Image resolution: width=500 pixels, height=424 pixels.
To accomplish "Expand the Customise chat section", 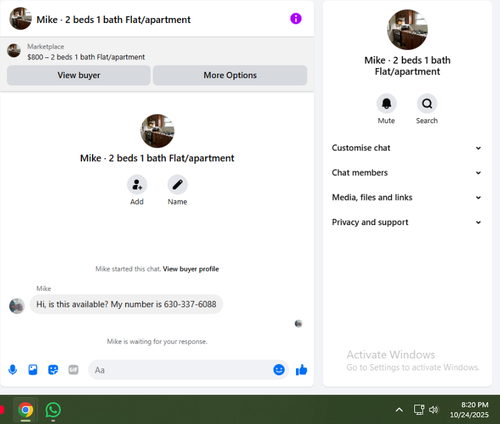I will (x=407, y=148).
